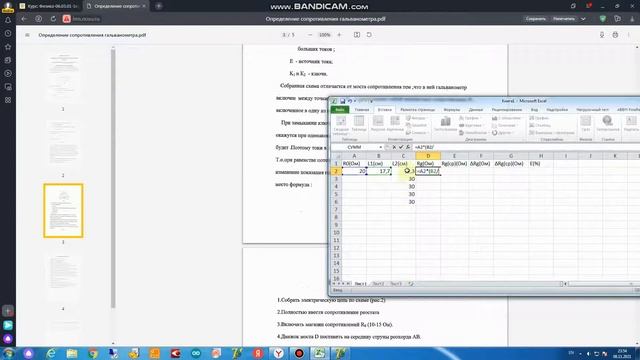The width and height of the screenshot is (640, 360).
Task: Click the Text Box button in ribbon
Action: (x=631, y=124)
